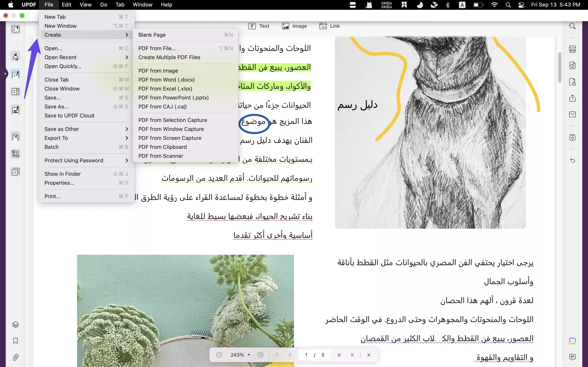
Task: Select PDF from Scanner
Action: pos(161,156)
